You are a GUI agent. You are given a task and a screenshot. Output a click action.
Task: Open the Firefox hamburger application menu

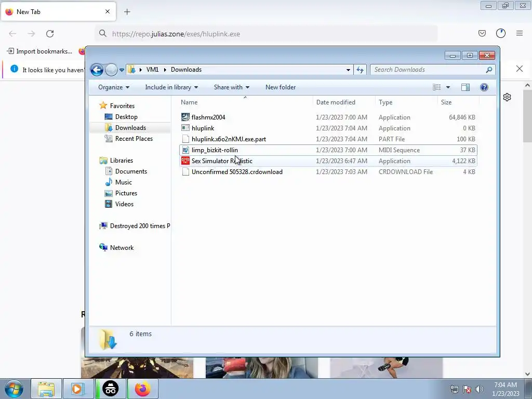[520, 33]
